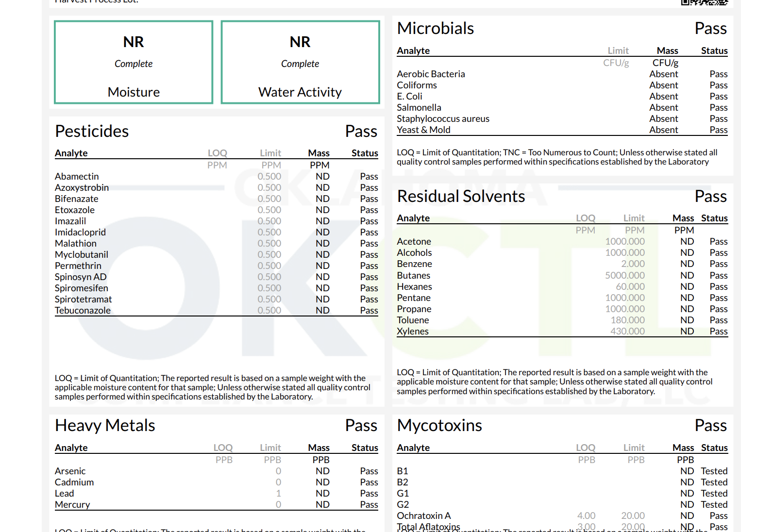The width and height of the screenshot is (773, 532).
Task: Click the Spirotetramat analyte name
Action: tap(83, 299)
